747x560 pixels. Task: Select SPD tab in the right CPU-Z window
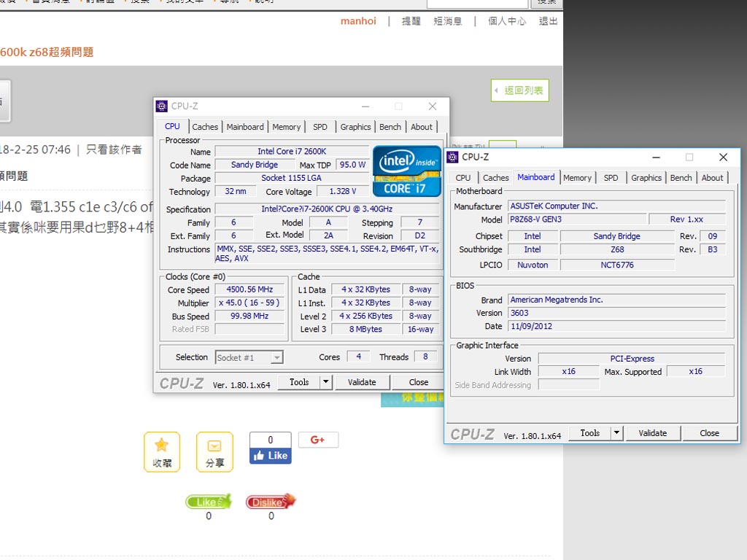click(x=611, y=178)
